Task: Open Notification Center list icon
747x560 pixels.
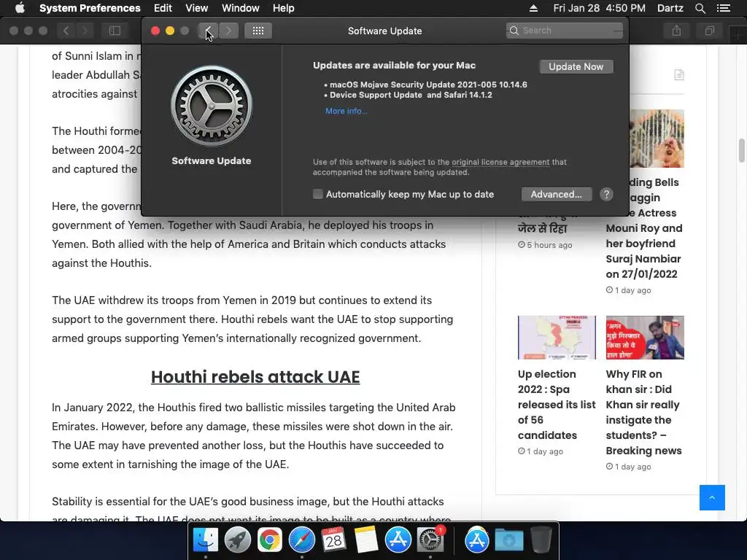Action: click(x=723, y=8)
